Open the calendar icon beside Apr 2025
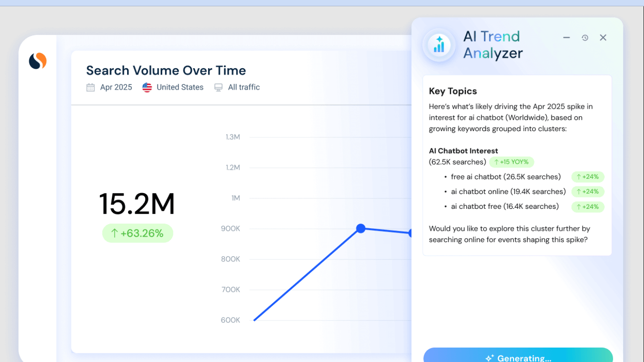This screenshot has width=644, height=362. pos(90,87)
